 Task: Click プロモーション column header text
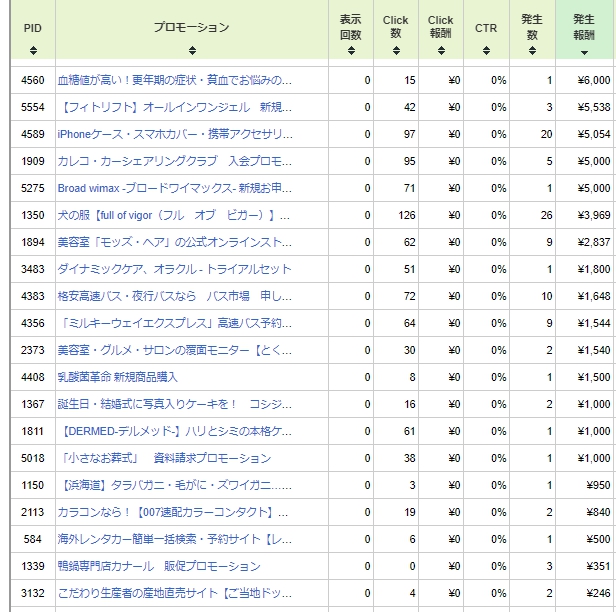point(192,27)
